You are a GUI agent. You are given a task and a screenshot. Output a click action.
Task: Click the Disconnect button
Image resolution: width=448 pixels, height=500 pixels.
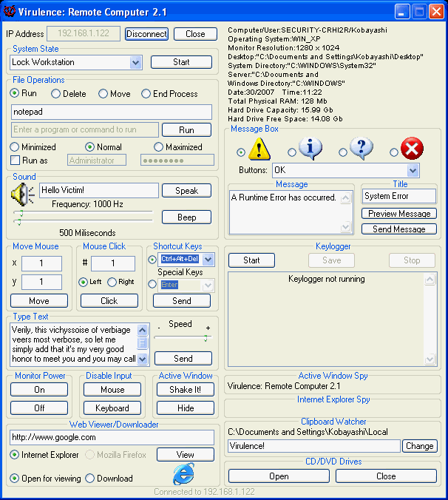click(146, 34)
